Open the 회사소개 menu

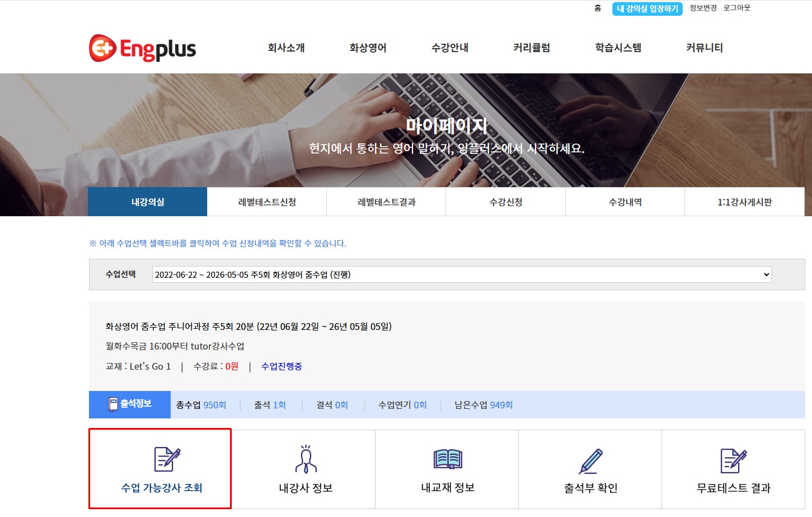pyautogui.click(x=286, y=48)
